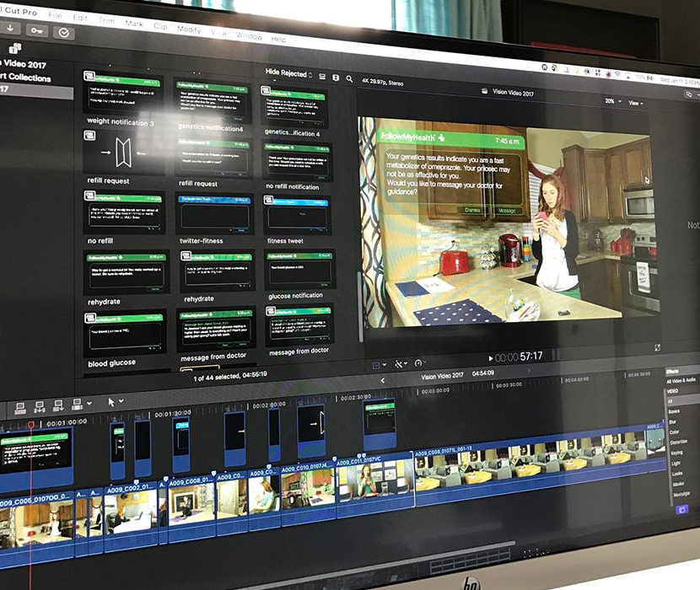The width and height of the screenshot is (700, 590).
Task: Select the rehydrate clip thumbnail in browser
Action: point(126,271)
